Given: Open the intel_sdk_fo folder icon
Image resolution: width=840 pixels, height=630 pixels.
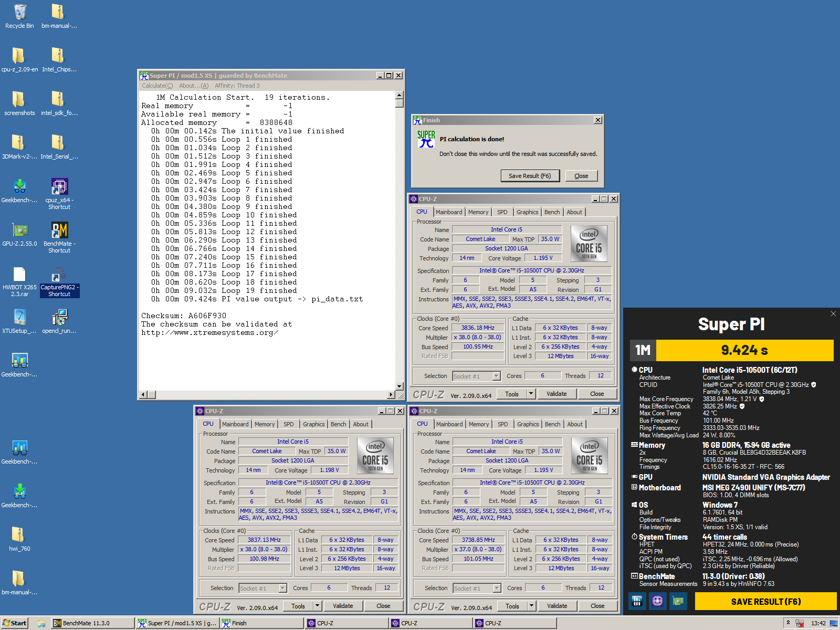Looking at the screenshot, I should coord(58,99).
